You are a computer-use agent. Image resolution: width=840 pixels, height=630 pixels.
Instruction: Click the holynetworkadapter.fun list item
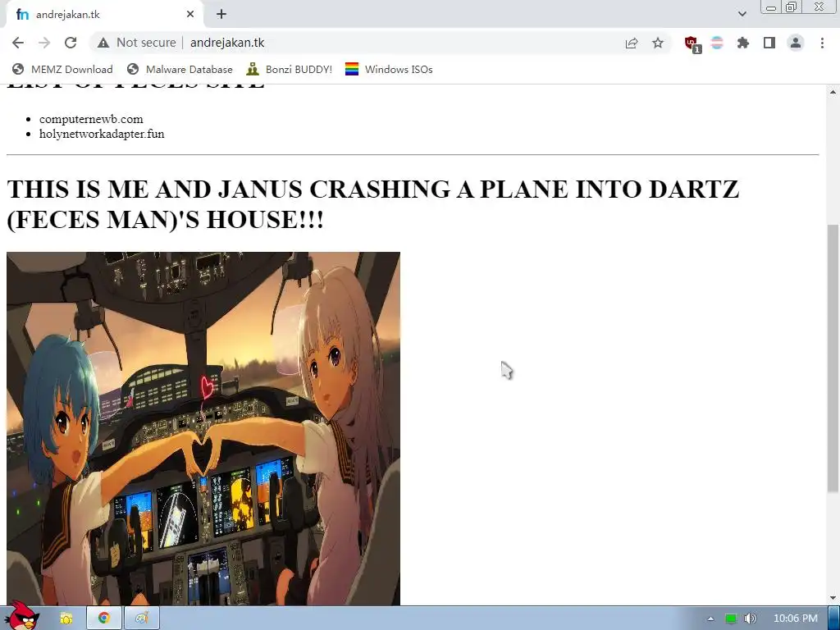point(102,134)
